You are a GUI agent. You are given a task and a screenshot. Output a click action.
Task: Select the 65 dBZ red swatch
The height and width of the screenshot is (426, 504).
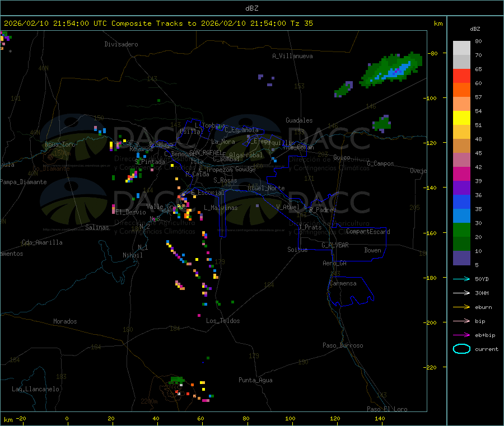[461, 76]
